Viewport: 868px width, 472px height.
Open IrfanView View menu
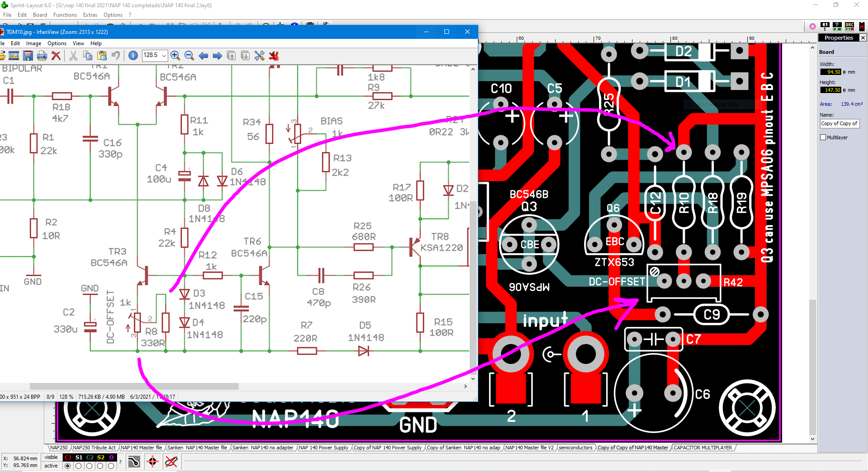pyautogui.click(x=78, y=43)
